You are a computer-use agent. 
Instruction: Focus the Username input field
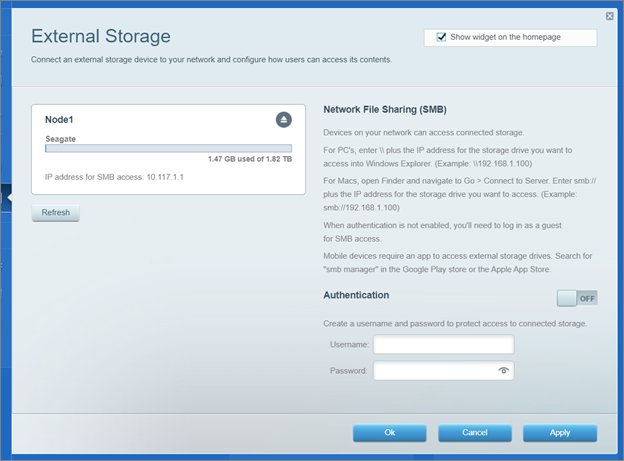click(444, 344)
